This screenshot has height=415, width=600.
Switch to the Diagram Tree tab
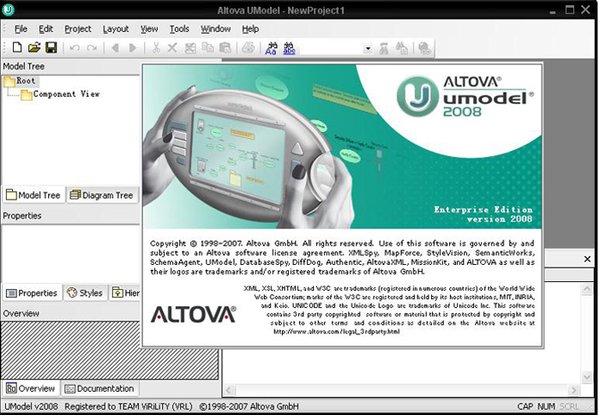102,196
